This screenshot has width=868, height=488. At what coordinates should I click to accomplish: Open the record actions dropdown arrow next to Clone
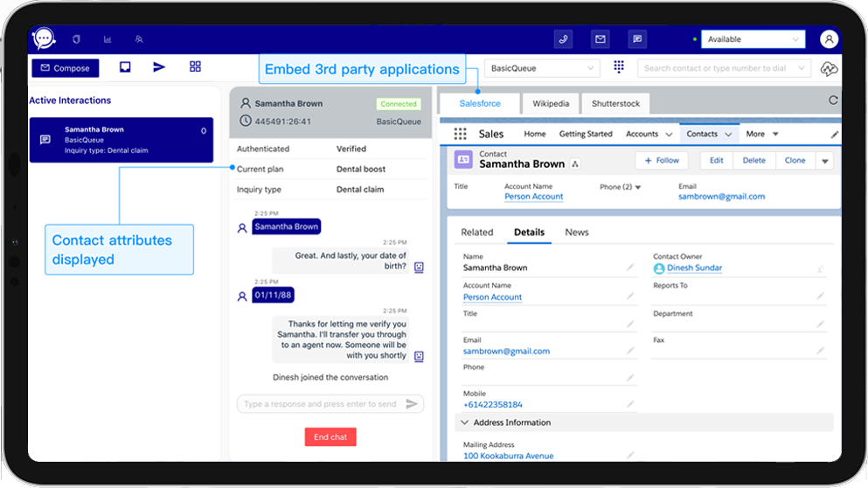[825, 161]
